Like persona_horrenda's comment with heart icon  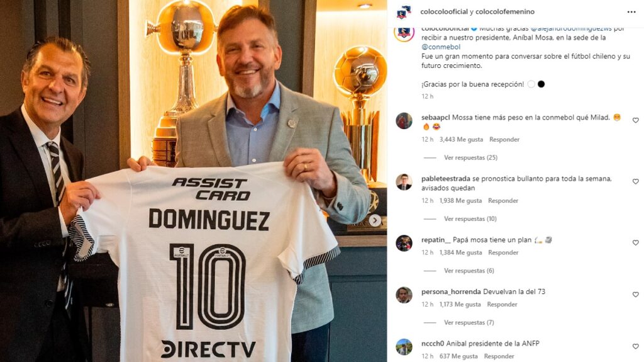[635, 295]
